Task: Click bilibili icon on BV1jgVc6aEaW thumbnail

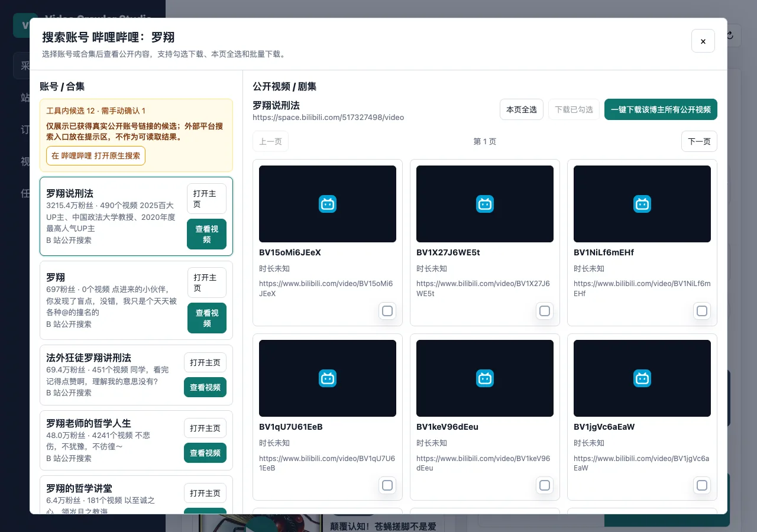Action: pos(642,378)
